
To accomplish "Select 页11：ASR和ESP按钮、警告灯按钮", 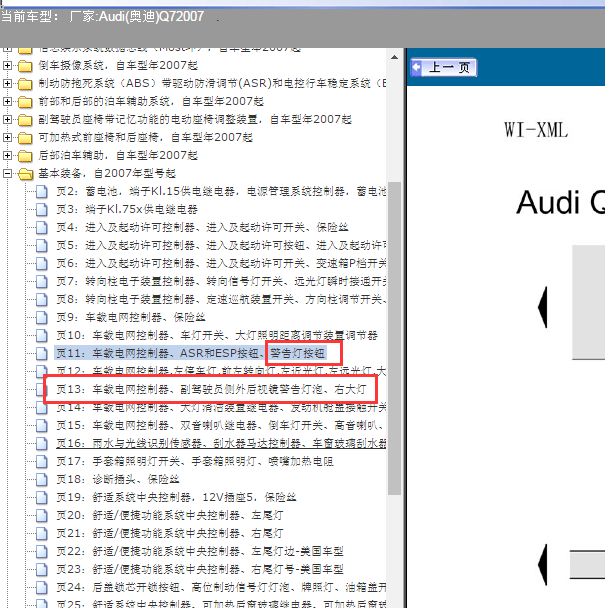I will [190, 353].
